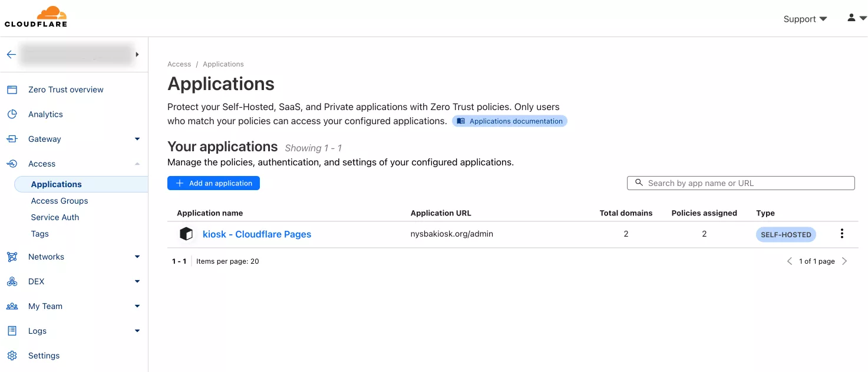Expand the Gateway menu arrow

137,139
